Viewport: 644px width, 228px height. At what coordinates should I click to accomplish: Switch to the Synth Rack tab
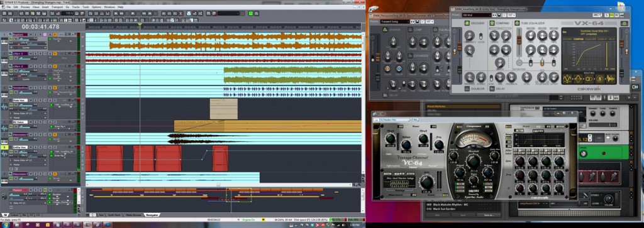click(x=114, y=215)
